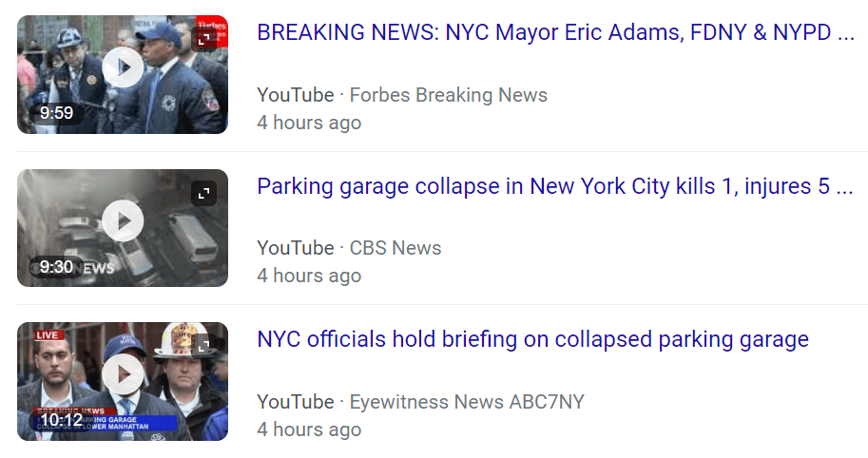
Task: Click the 'Eyewitness News ABC7NY' channel name
Action: [x=467, y=401]
